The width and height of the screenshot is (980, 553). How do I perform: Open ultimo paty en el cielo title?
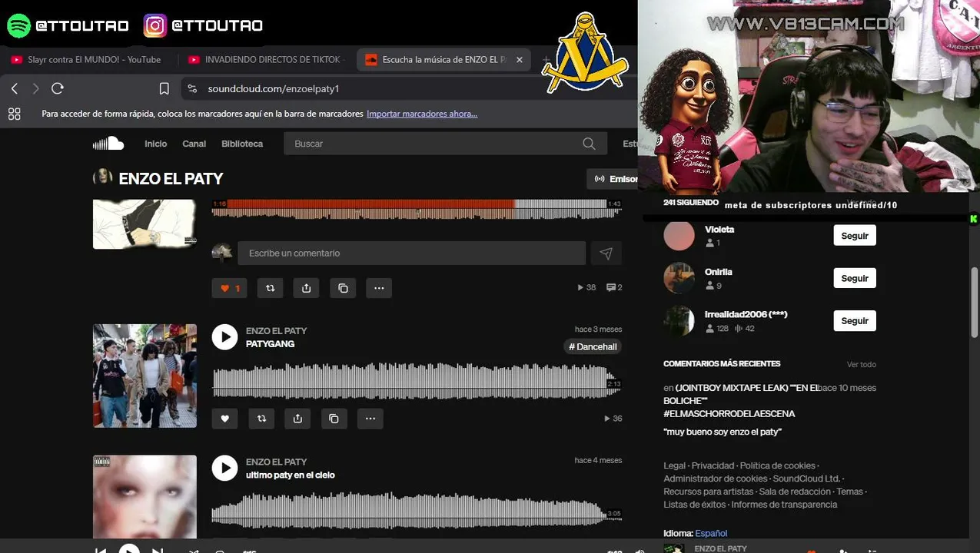pos(290,475)
